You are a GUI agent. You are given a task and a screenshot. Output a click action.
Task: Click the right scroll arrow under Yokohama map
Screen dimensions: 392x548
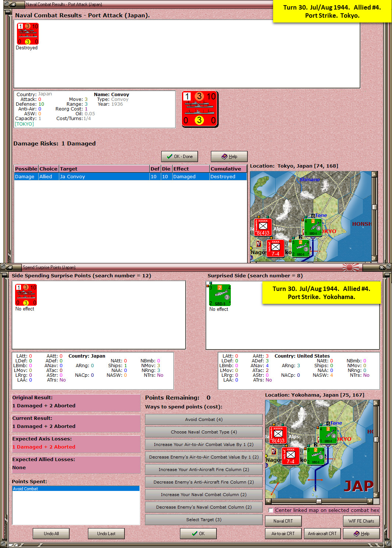[x=370, y=501]
